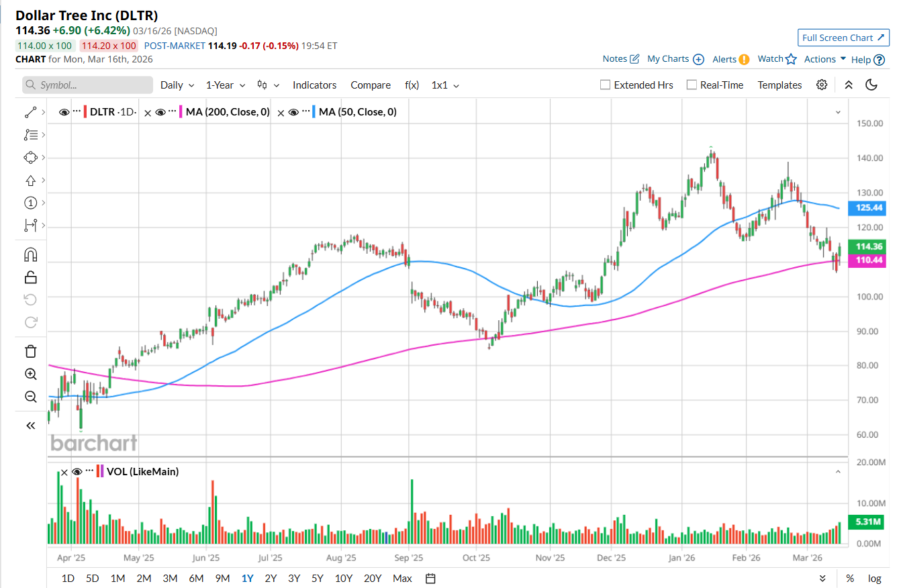903x588 pixels.
Task: Enable the Extended Hrs checkbox
Action: point(605,85)
